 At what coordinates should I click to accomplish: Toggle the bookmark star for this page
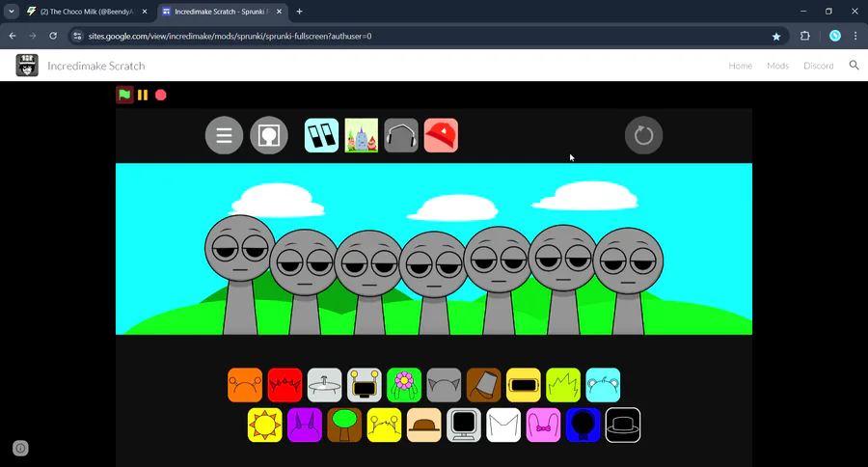point(776,36)
